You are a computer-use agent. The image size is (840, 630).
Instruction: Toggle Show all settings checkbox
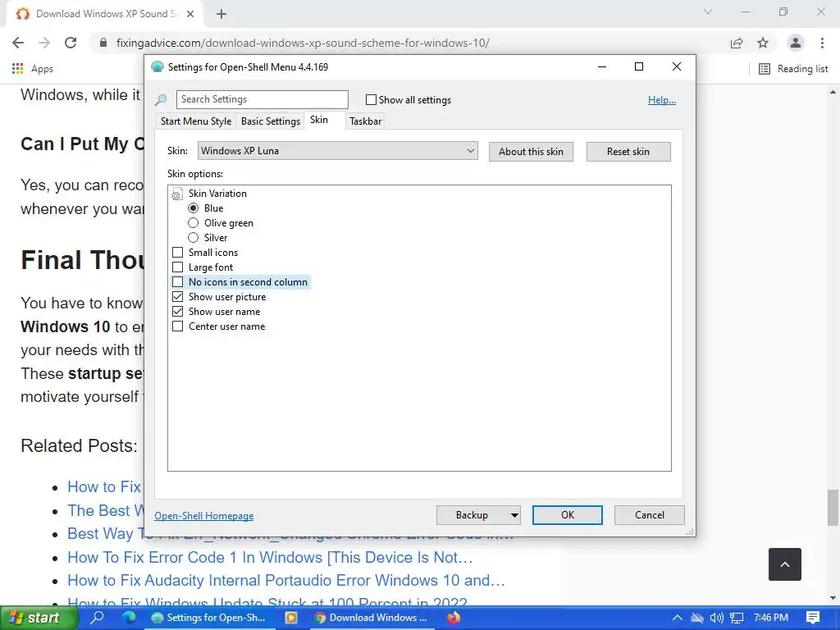[371, 99]
